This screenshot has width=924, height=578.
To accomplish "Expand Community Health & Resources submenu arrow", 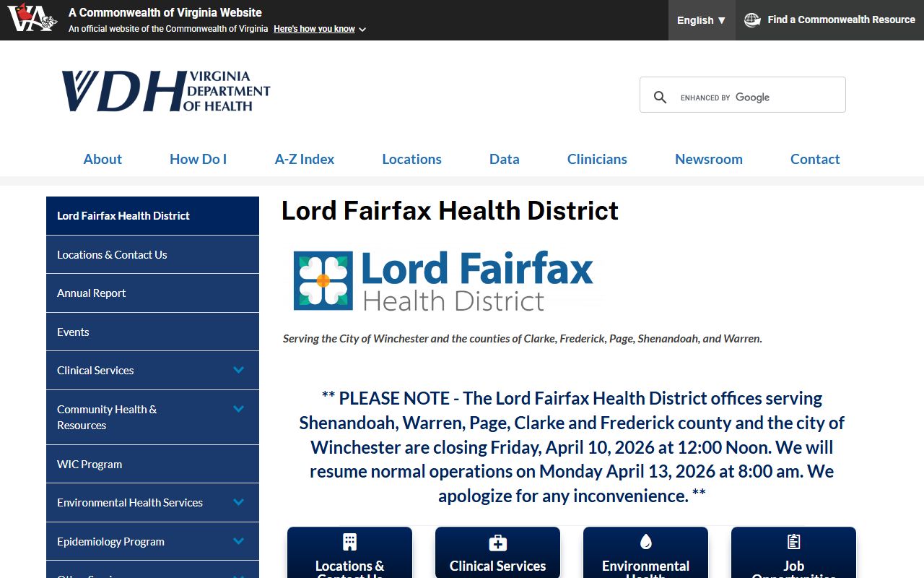I will coord(239,409).
